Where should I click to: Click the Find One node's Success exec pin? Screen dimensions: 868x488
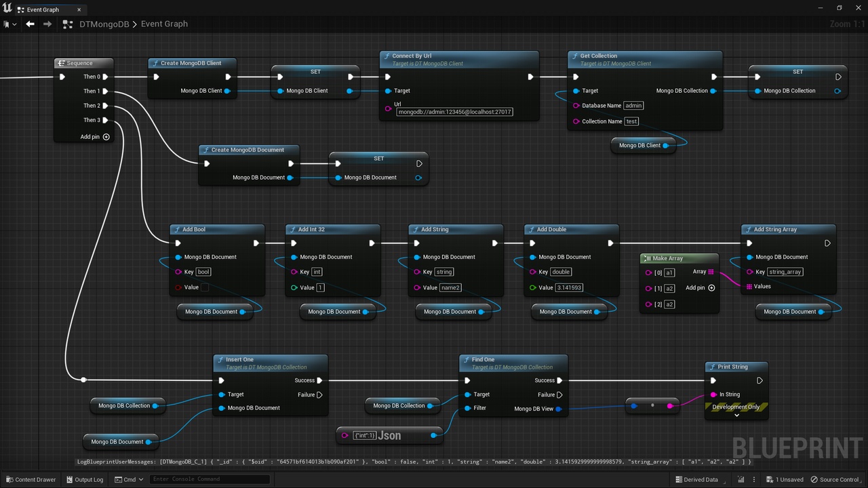(559, 380)
